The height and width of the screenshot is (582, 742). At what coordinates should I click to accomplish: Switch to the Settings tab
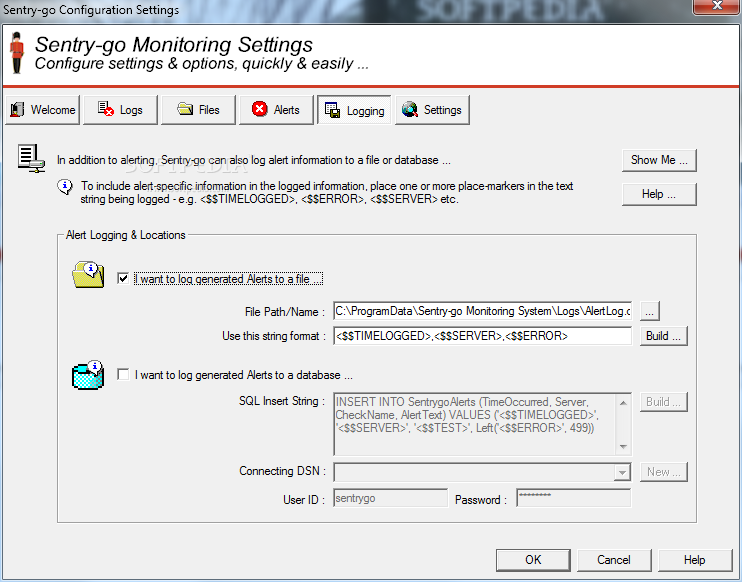(x=433, y=110)
